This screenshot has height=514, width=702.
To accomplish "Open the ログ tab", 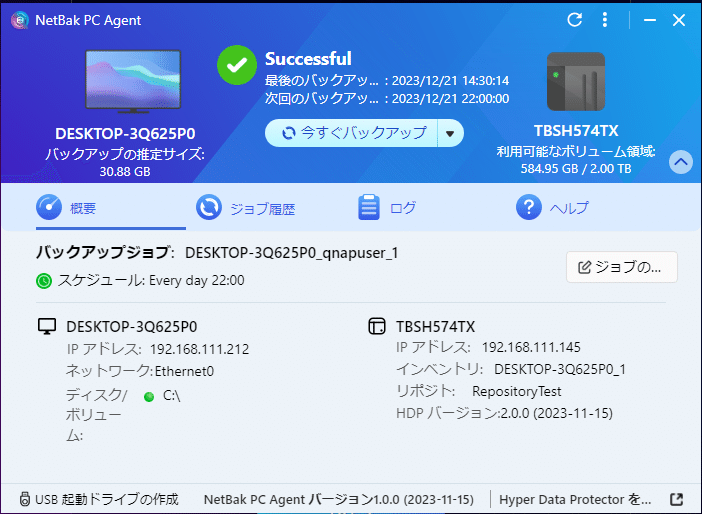I will pos(387,208).
